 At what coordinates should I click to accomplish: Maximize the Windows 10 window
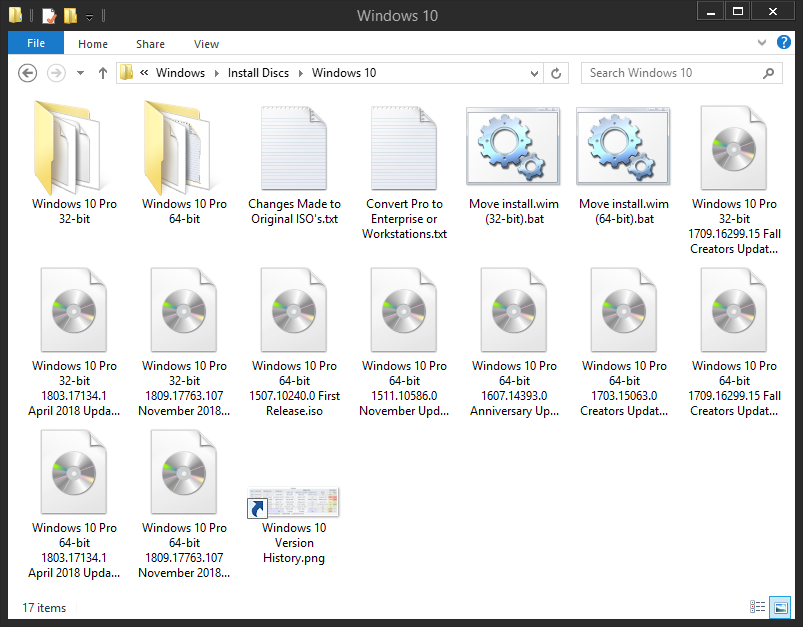[738, 11]
